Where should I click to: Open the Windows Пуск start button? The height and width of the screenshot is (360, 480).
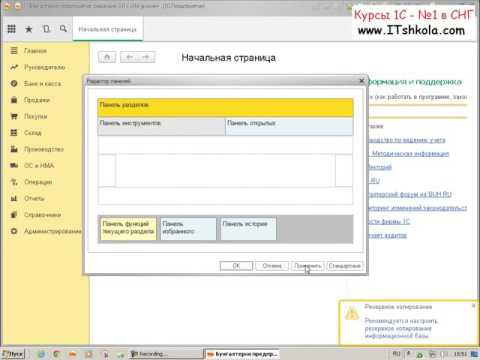[13, 354]
